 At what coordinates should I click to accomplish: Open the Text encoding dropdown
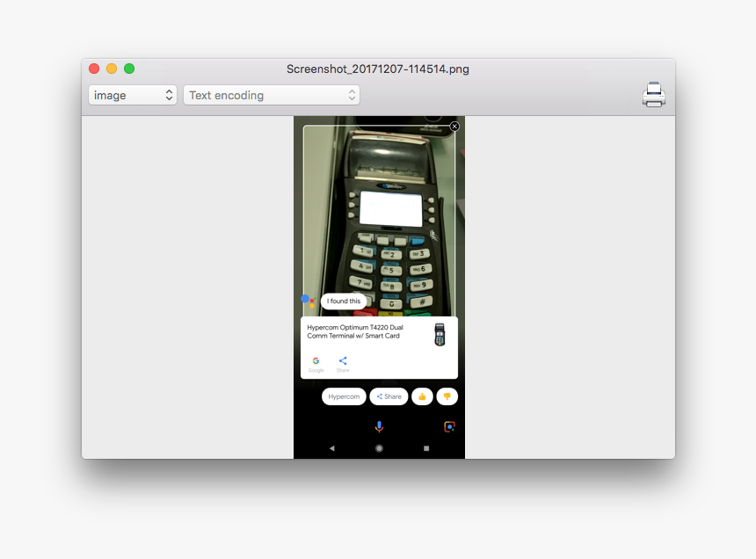click(272, 95)
